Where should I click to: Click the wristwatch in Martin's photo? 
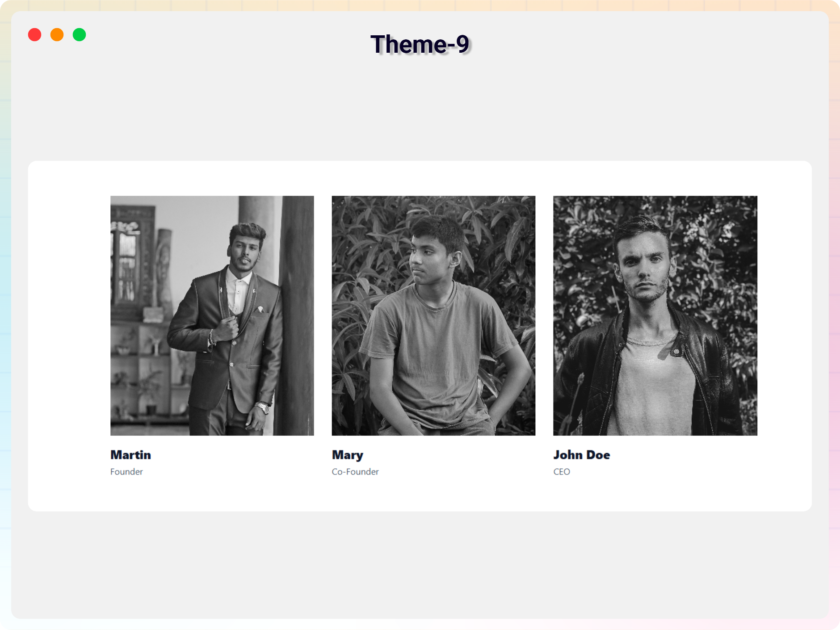coord(262,407)
